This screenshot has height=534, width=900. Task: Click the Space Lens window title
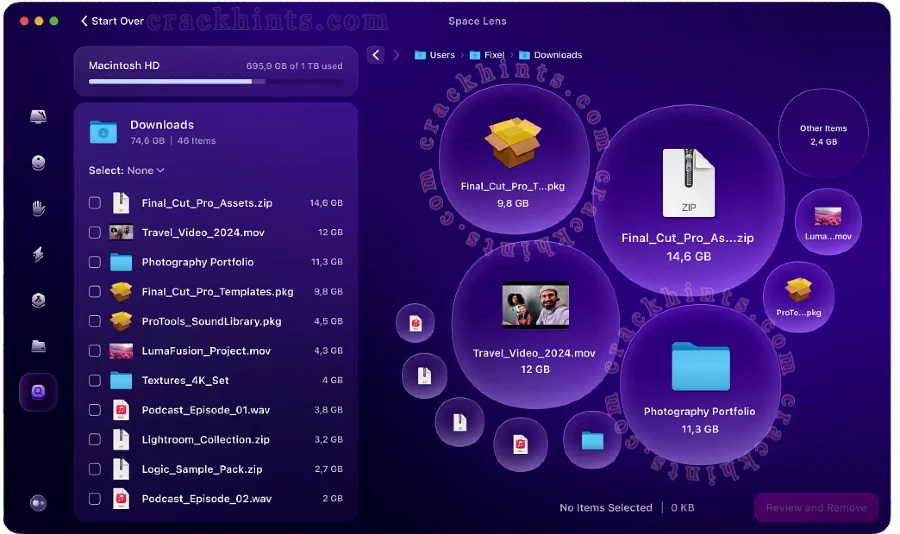(x=477, y=21)
